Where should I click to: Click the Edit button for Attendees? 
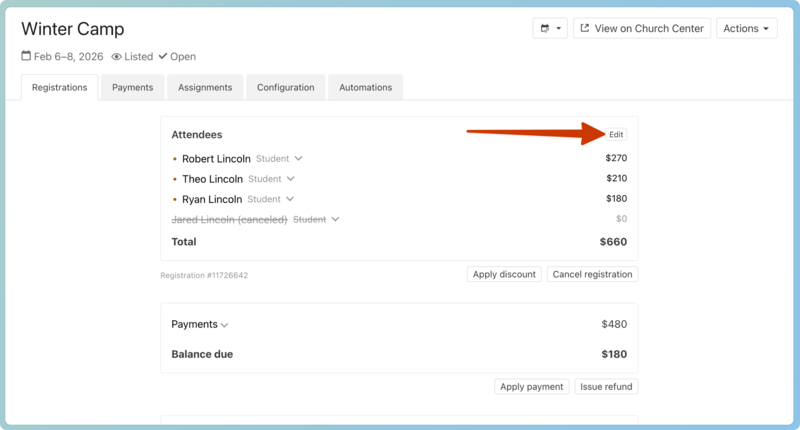[x=616, y=135]
